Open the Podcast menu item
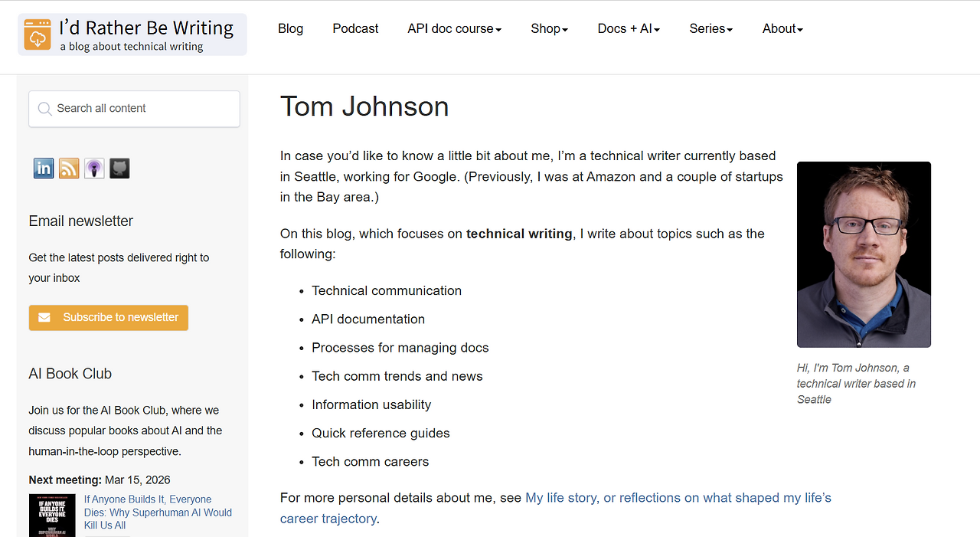The image size is (980, 537). pos(355,29)
